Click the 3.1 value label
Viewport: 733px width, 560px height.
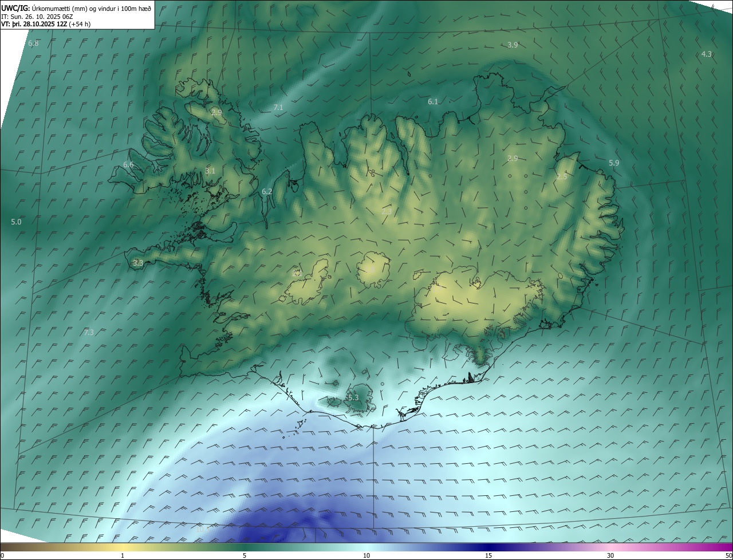[210, 171]
